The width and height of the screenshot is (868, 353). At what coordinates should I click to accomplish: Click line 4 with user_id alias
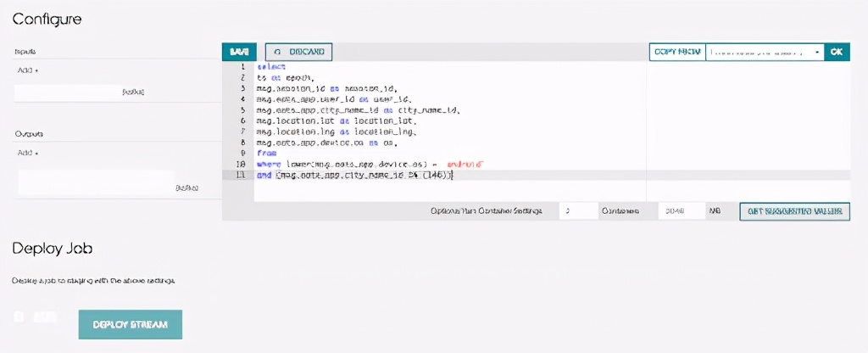click(334, 99)
